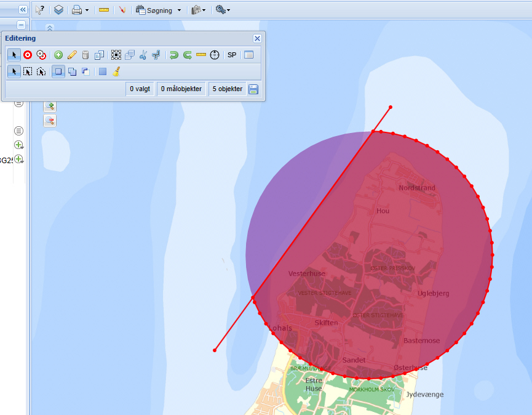The height and width of the screenshot is (415, 532).
Task: Select the arrow pointer tool in Editering top row
Action: click(14, 55)
